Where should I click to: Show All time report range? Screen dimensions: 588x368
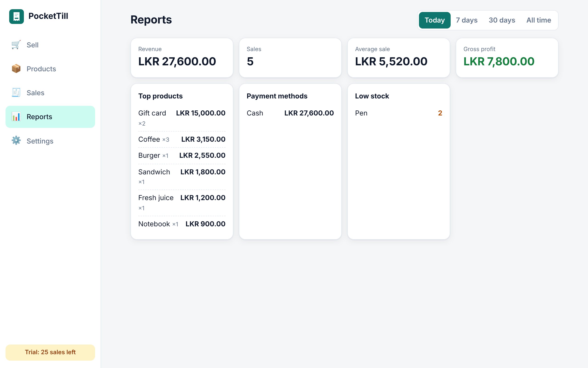click(x=539, y=20)
